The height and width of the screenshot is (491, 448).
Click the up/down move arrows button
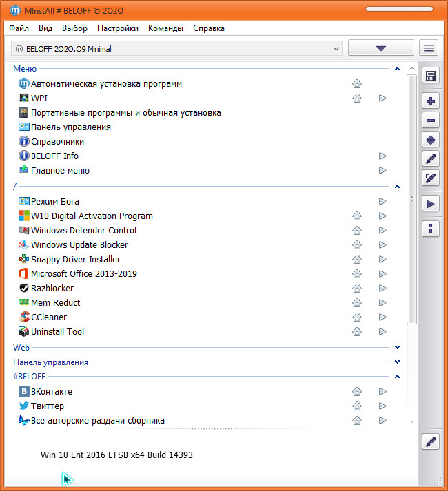[x=431, y=140]
